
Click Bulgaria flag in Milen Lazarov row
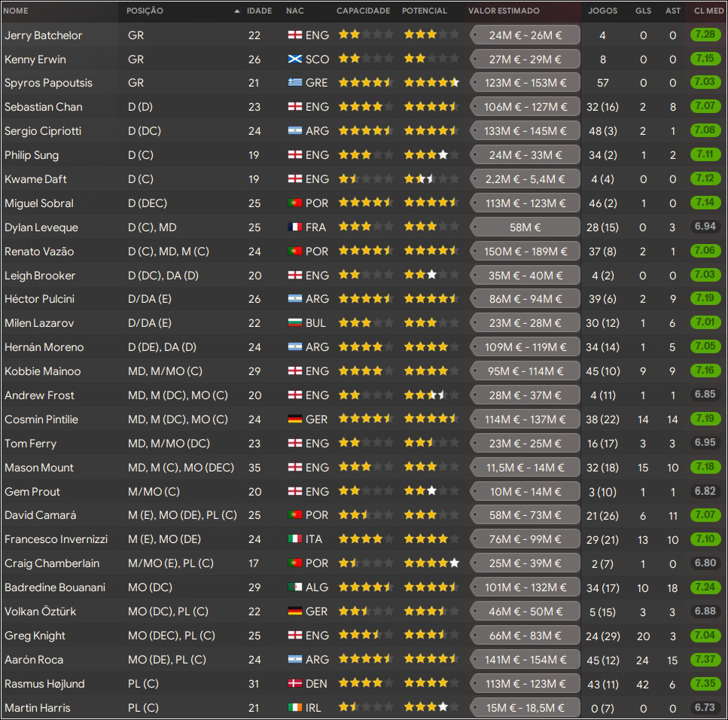[295, 323]
